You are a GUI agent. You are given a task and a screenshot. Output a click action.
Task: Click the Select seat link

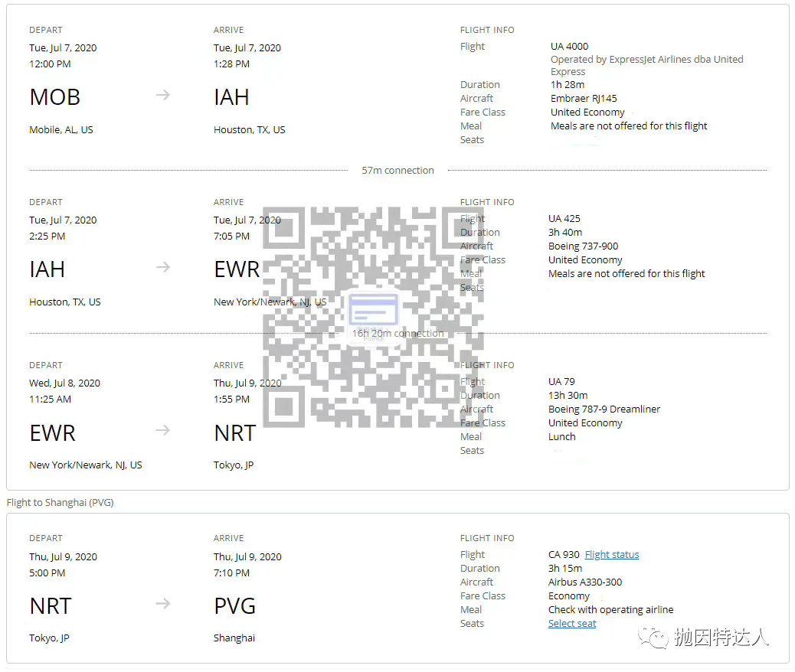(571, 624)
